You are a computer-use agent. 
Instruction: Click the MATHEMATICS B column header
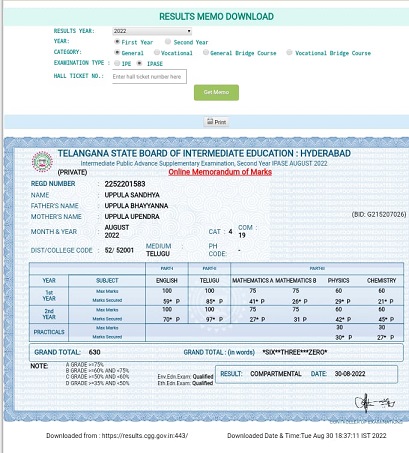tap(296, 281)
